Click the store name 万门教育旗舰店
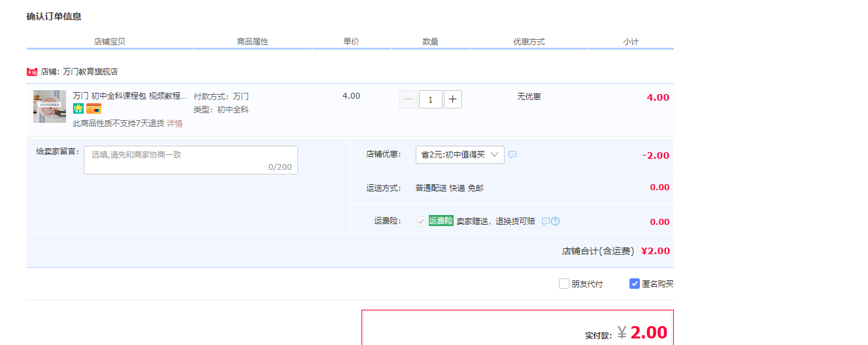 point(90,72)
